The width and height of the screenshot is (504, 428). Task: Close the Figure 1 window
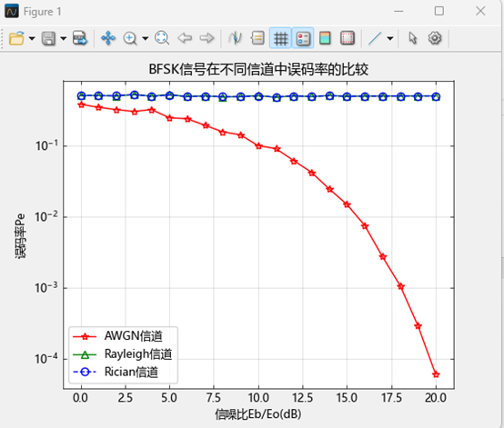(x=480, y=11)
